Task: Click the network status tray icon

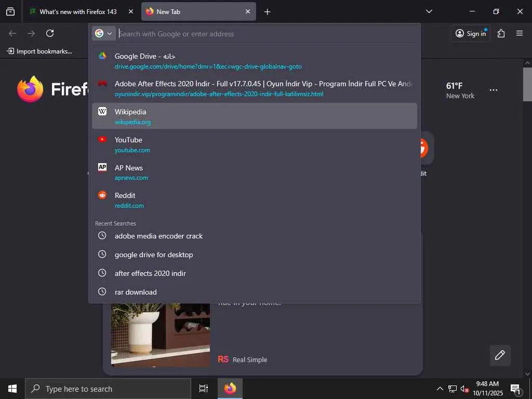Action: [453, 389]
